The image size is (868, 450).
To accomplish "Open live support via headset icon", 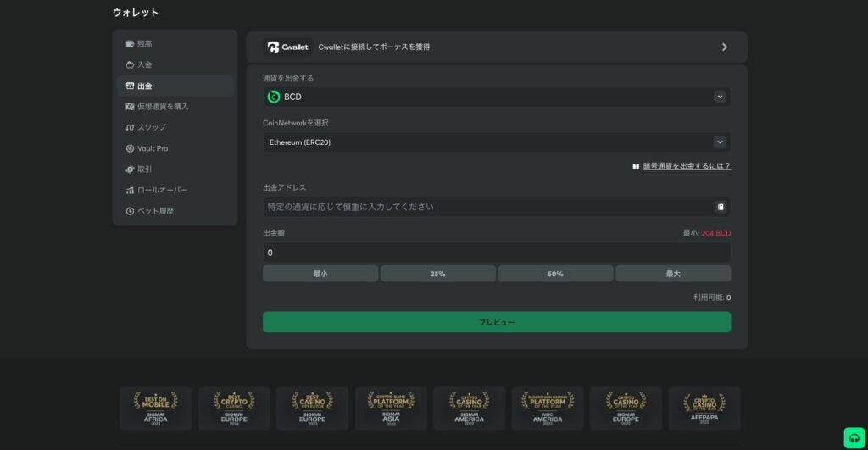I will click(x=854, y=438).
